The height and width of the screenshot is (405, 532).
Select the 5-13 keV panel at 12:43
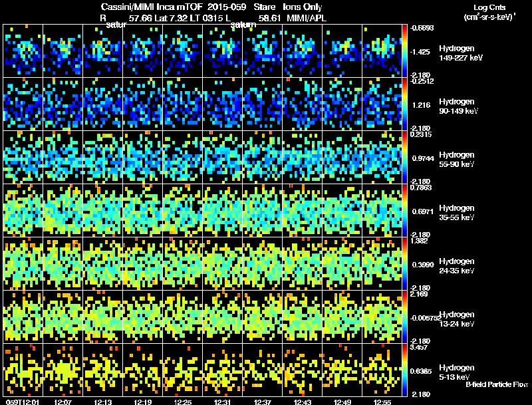tap(303, 370)
